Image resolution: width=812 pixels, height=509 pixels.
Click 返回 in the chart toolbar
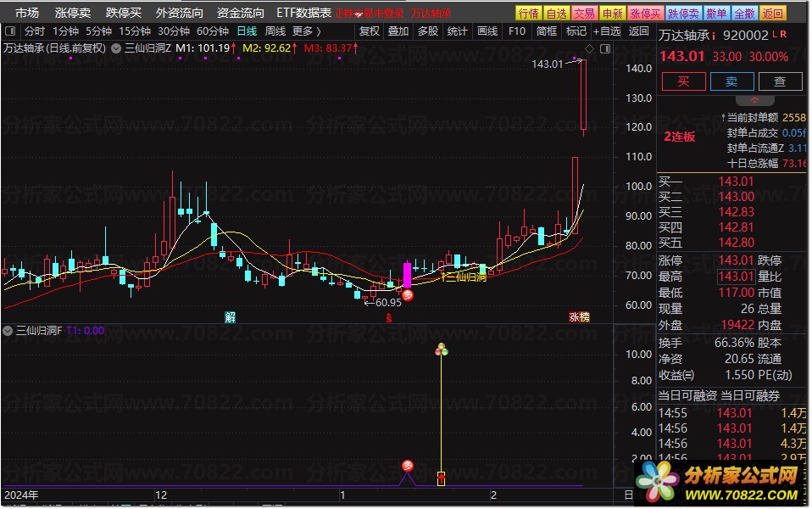pos(638,31)
